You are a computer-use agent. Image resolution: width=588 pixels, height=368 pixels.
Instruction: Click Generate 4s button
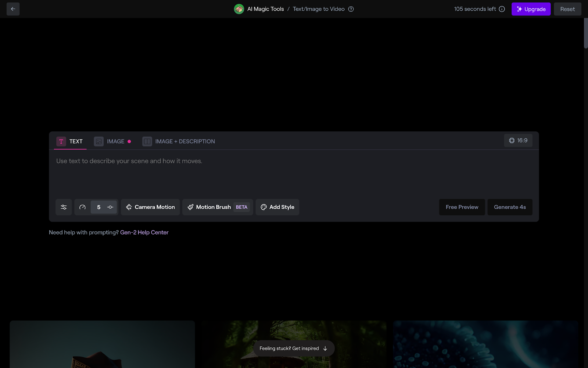tap(510, 207)
